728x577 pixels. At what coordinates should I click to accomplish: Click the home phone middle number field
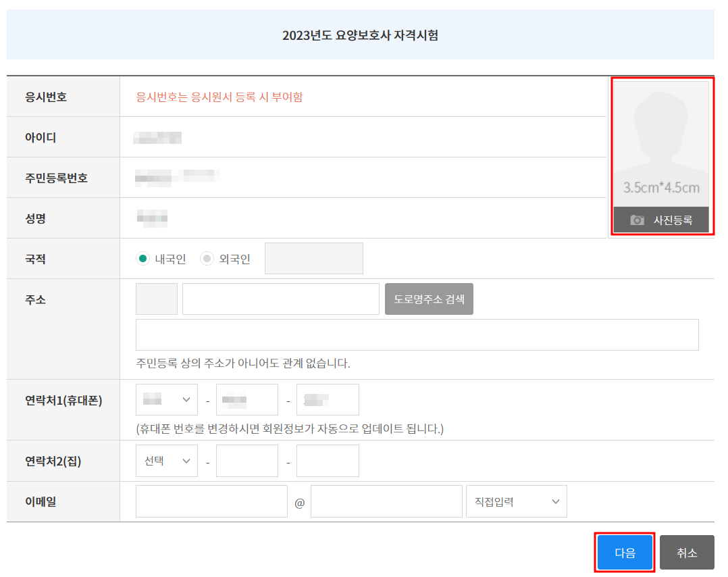tap(247, 461)
